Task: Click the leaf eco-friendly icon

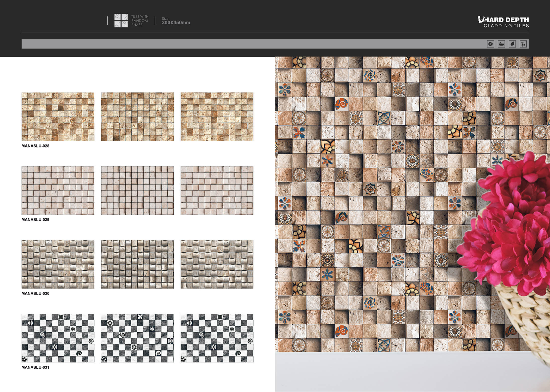Action: (x=512, y=44)
